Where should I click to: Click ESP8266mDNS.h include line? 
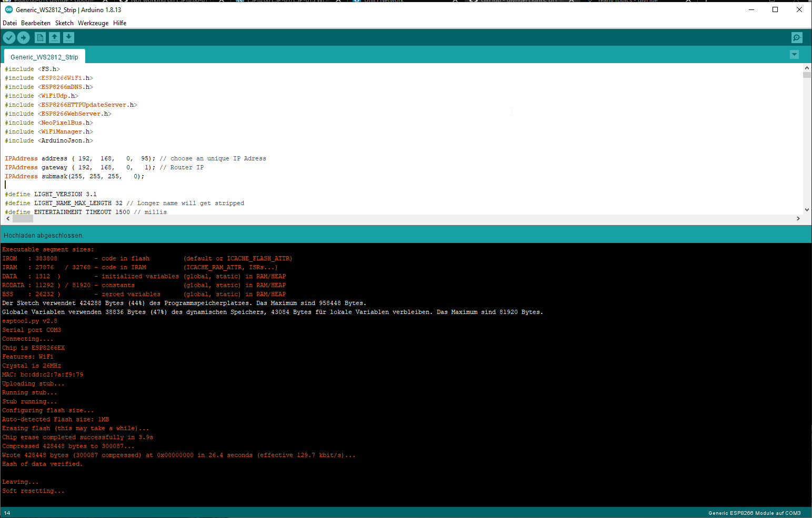tap(49, 87)
